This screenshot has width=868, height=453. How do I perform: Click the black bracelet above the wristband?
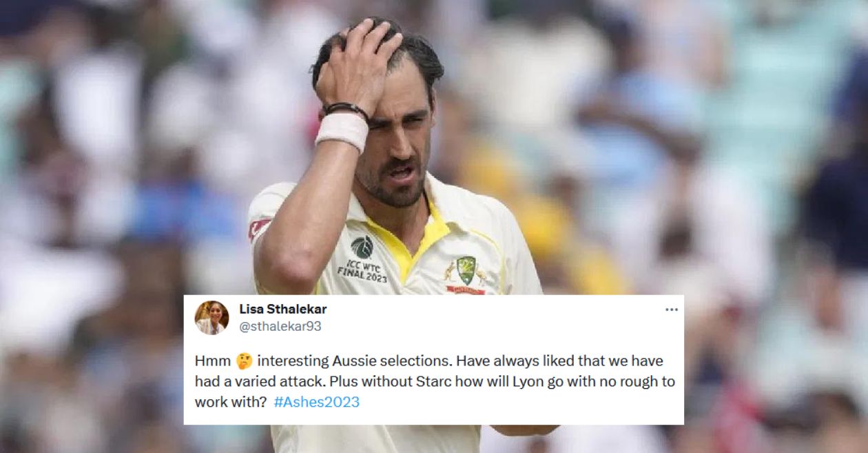(x=347, y=109)
